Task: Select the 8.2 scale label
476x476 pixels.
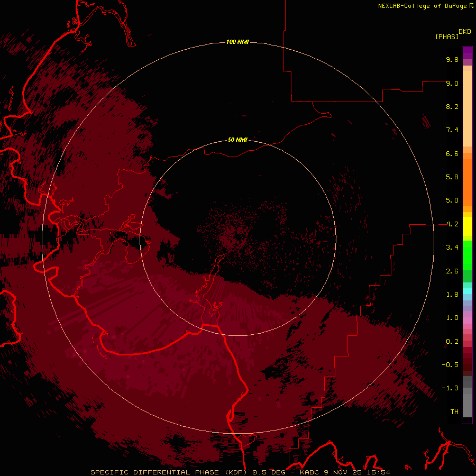Action: 452,106
